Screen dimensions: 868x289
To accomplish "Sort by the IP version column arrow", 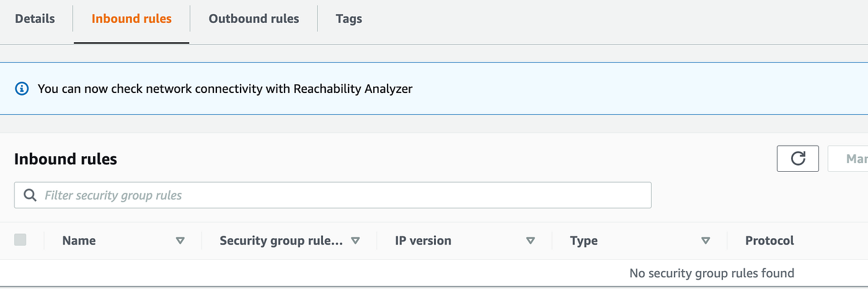I will click(530, 241).
